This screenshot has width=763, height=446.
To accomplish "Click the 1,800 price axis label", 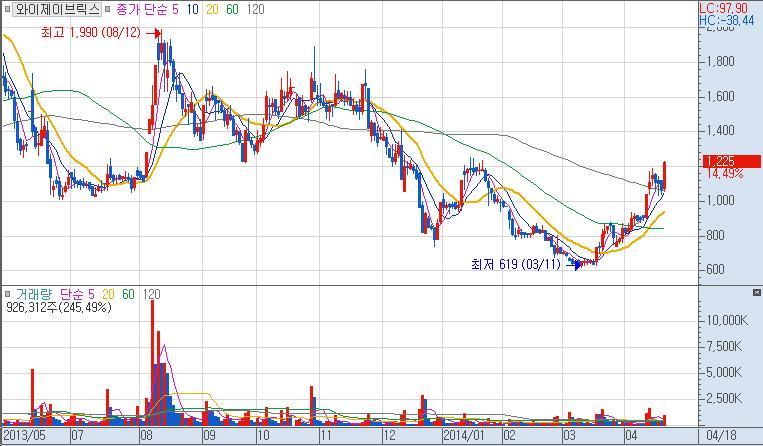I will 720,62.
